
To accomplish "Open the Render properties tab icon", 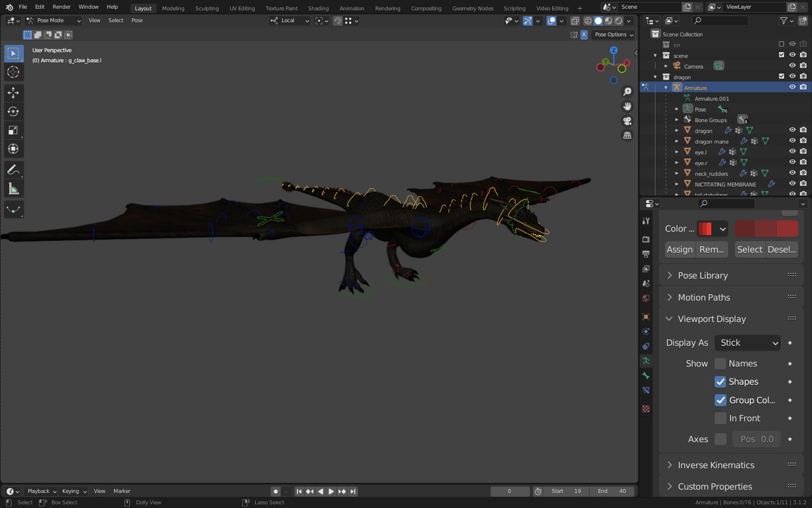I will tap(646, 239).
